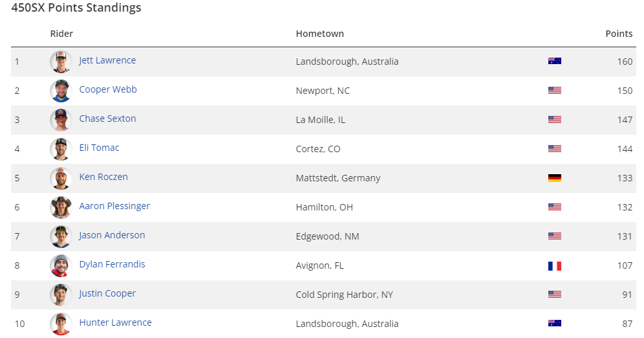Open Chase Sexton's rider profile link
Image resolution: width=644 pixels, height=338 pixels.
pos(107,118)
